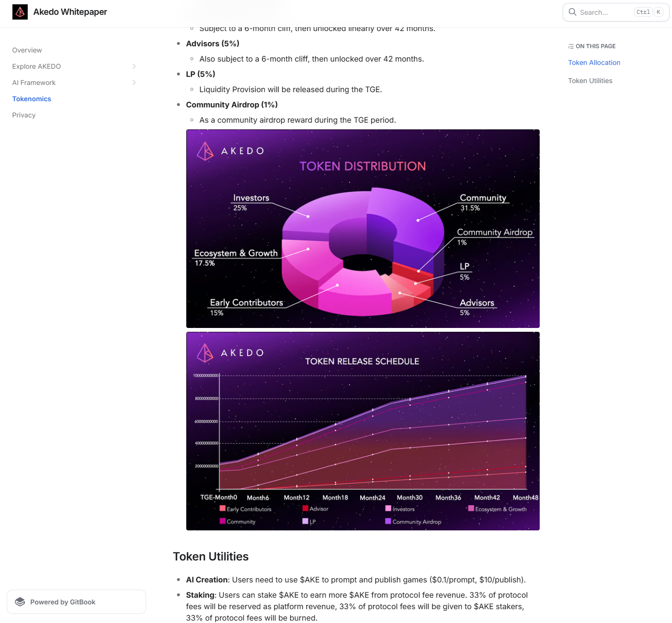Screen dimensions: 672x623
Task: Open the Overview page in sidebar
Action: 27,50
